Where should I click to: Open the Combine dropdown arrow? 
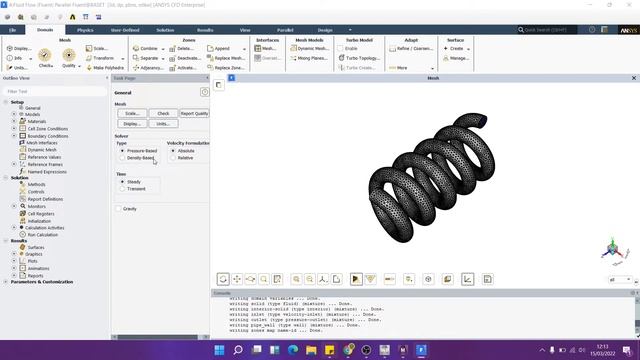[x=162, y=49]
